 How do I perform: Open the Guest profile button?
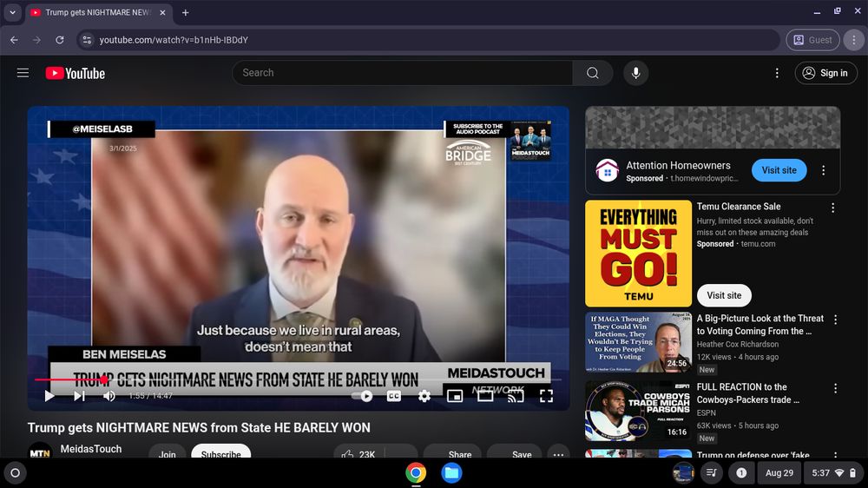(x=812, y=40)
